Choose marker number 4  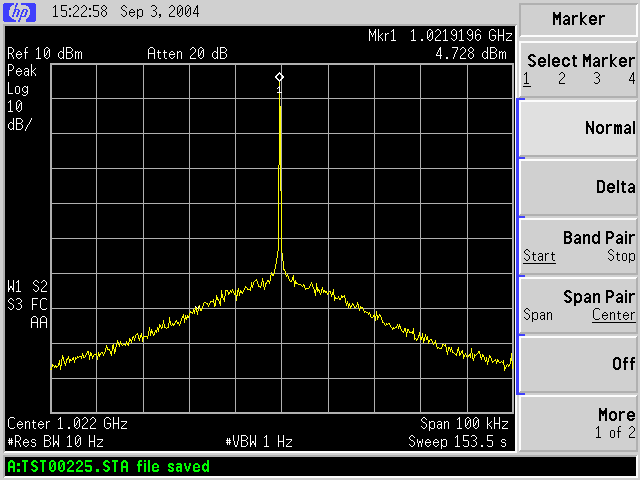click(632, 78)
